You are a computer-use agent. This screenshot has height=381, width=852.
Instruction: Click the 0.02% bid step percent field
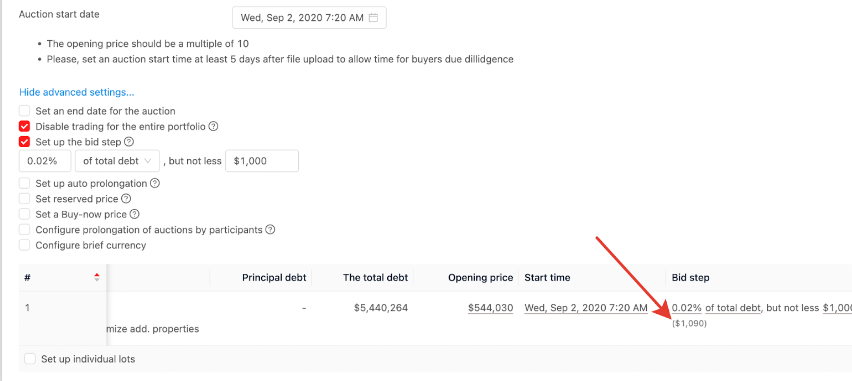click(45, 161)
